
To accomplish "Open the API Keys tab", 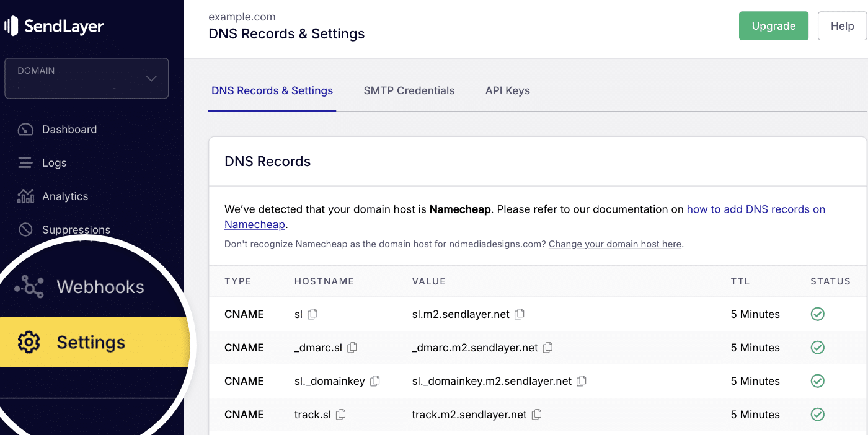I will tap(507, 90).
